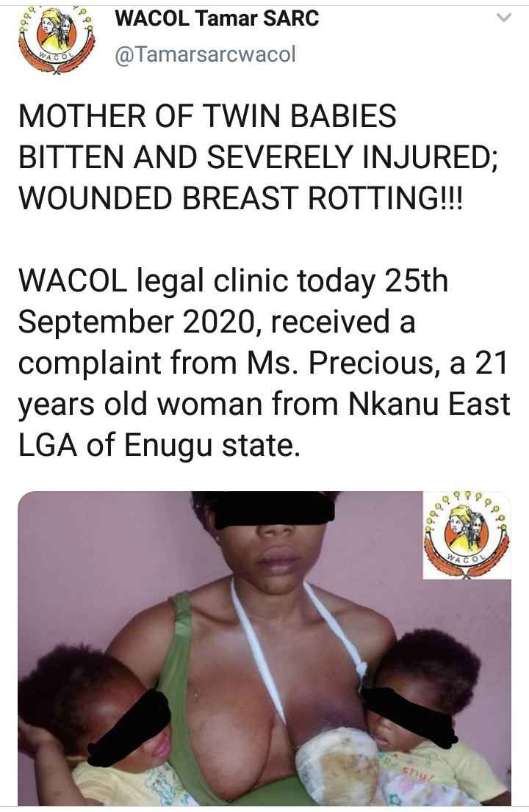Viewport: 529px width, 812px height.
Task: Select the "MOTHER OF TWIN BABIES" headline line
Action: [x=207, y=116]
